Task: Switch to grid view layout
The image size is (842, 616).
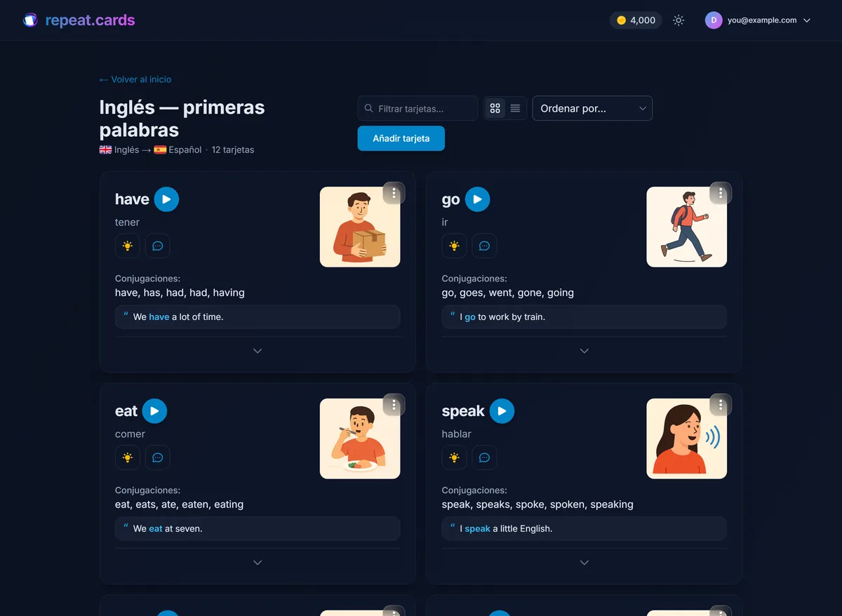Action: pyautogui.click(x=495, y=108)
